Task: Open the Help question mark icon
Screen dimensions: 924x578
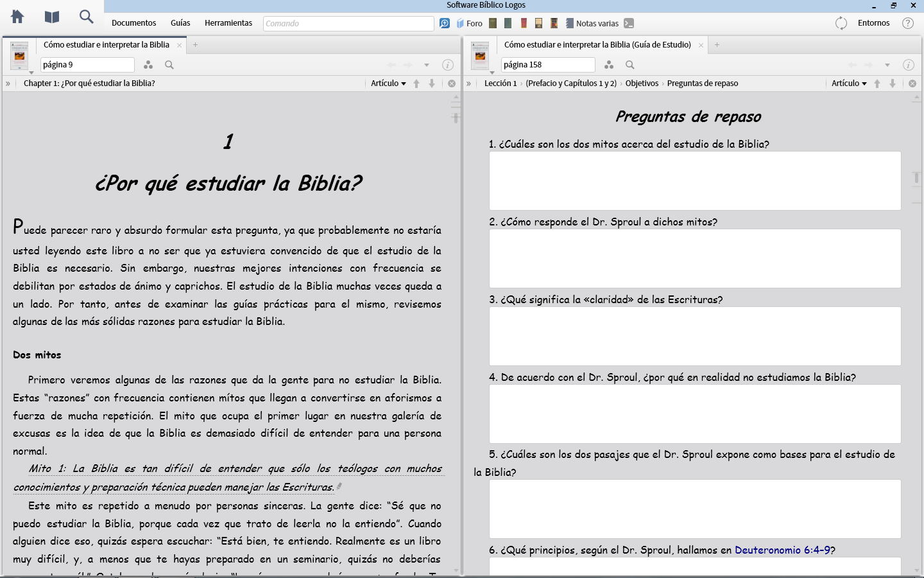Action: pyautogui.click(x=908, y=23)
